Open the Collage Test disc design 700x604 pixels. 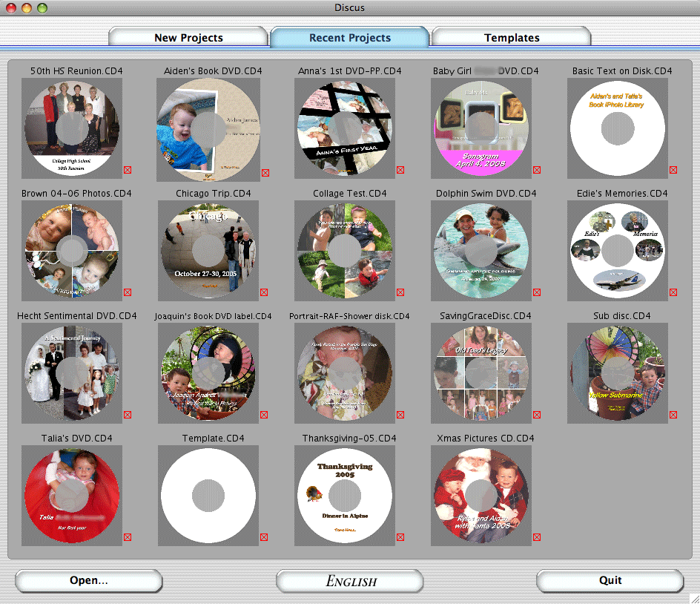point(345,250)
